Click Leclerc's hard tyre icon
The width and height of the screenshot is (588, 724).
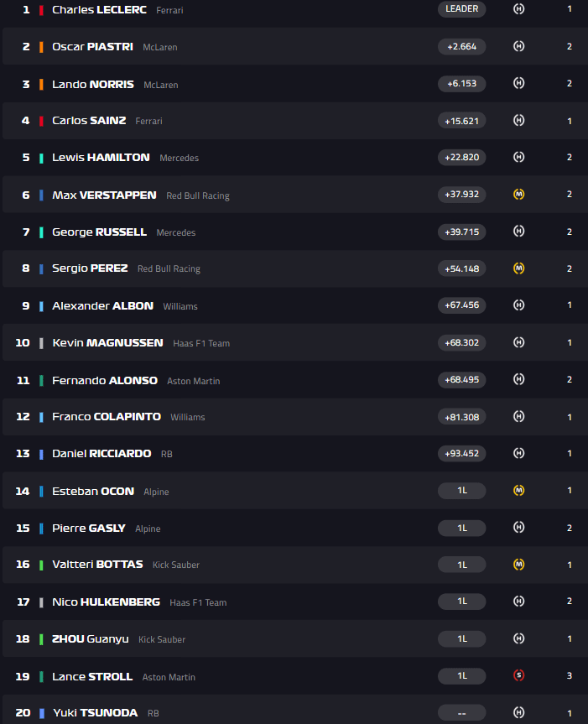[x=518, y=9]
